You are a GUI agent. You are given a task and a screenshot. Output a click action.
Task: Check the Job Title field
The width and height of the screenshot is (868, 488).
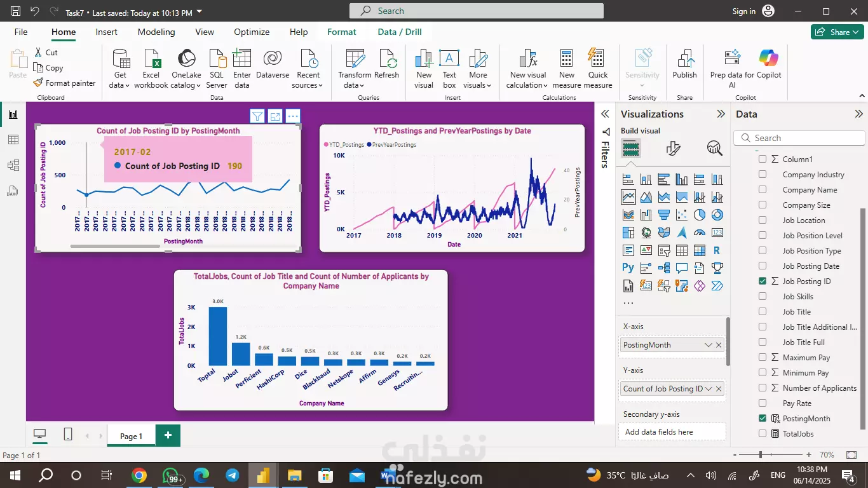(763, 311)
